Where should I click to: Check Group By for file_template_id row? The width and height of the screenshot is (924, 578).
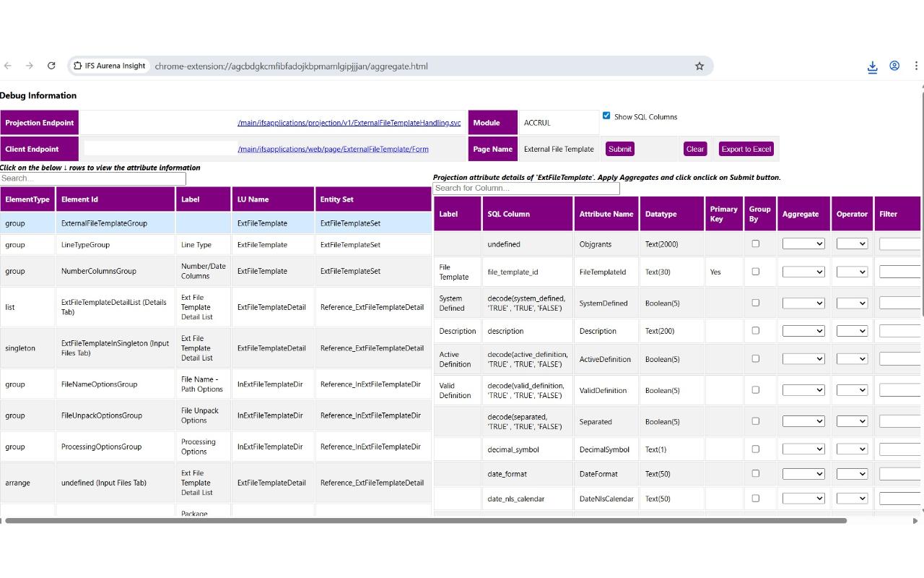click(x=756, y=272)
